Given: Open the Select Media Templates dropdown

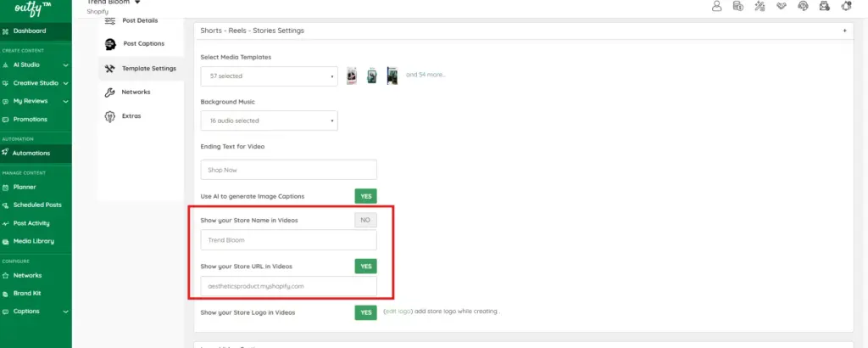Looking at the screenshot, I should tap(269, 76).
